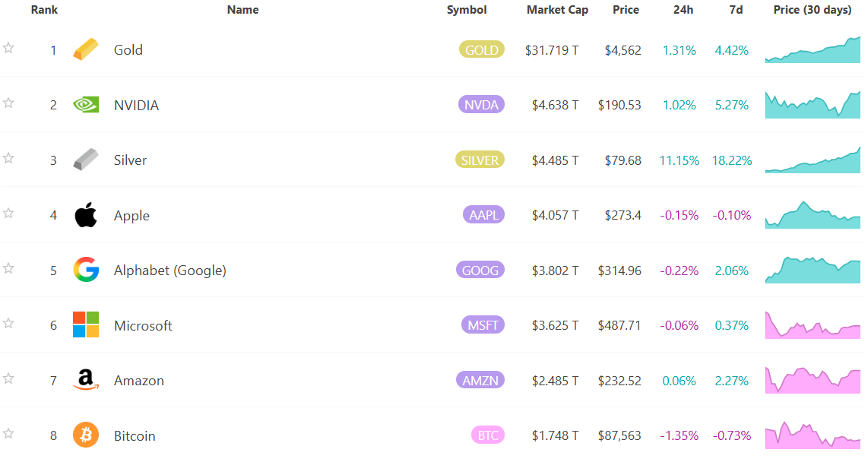
Task: Click Silver's 7d change 18.22%
Action: (x=732, y=160)
